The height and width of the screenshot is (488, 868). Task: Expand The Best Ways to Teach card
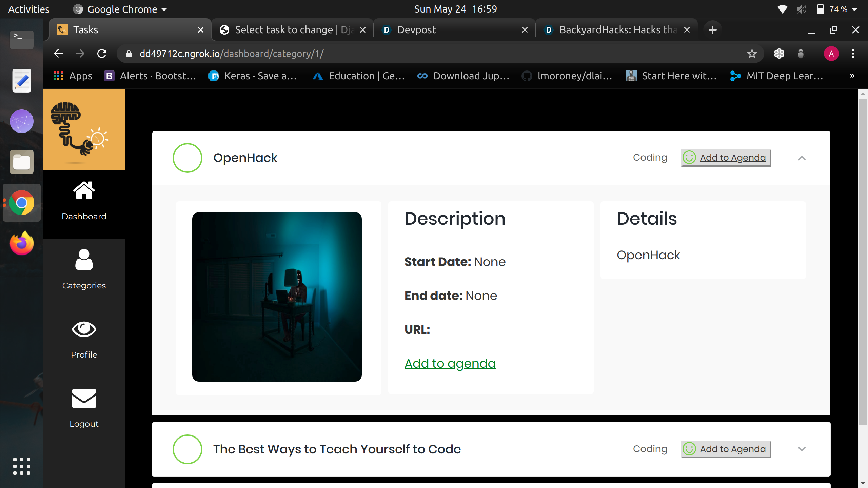point(802,449)
